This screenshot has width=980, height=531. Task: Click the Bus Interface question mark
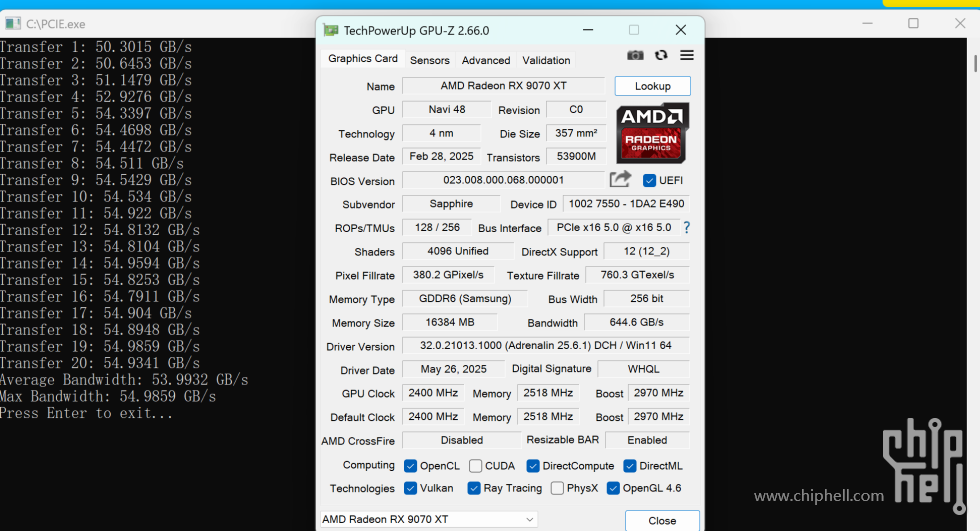pos(687,227)
